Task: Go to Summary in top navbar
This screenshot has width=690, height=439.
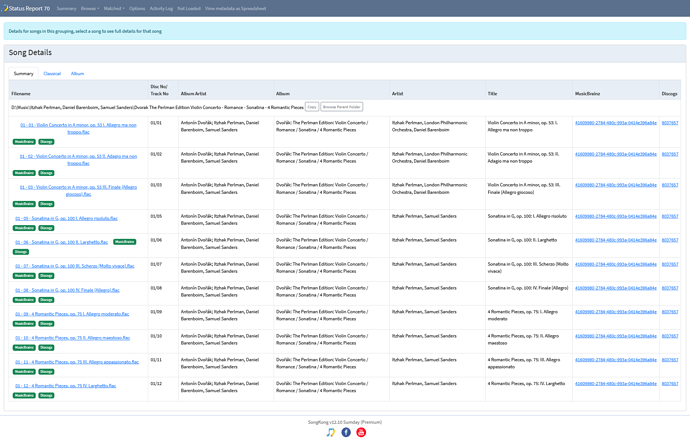Action: pyautogui.click(x=66, y=8)
